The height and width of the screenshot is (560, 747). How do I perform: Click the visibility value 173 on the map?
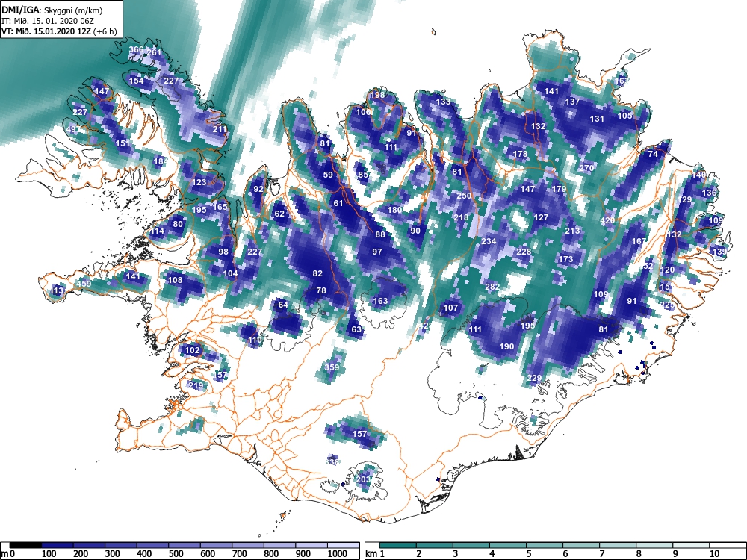click(565, 259)
